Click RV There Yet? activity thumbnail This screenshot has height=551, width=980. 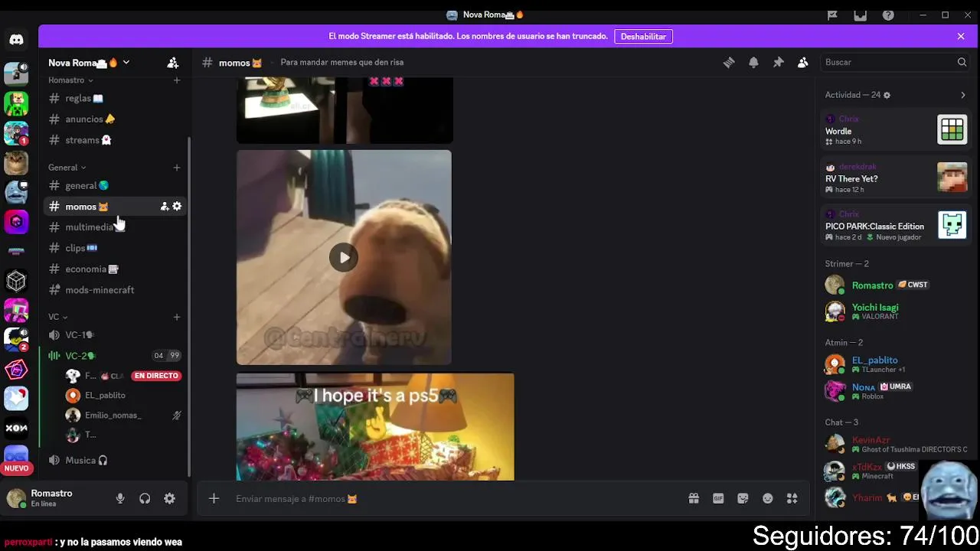952,178
